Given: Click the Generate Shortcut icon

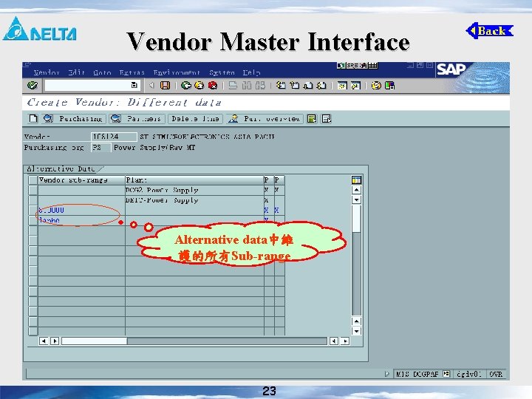Looking at the screenshot, I should click(355, 86).
